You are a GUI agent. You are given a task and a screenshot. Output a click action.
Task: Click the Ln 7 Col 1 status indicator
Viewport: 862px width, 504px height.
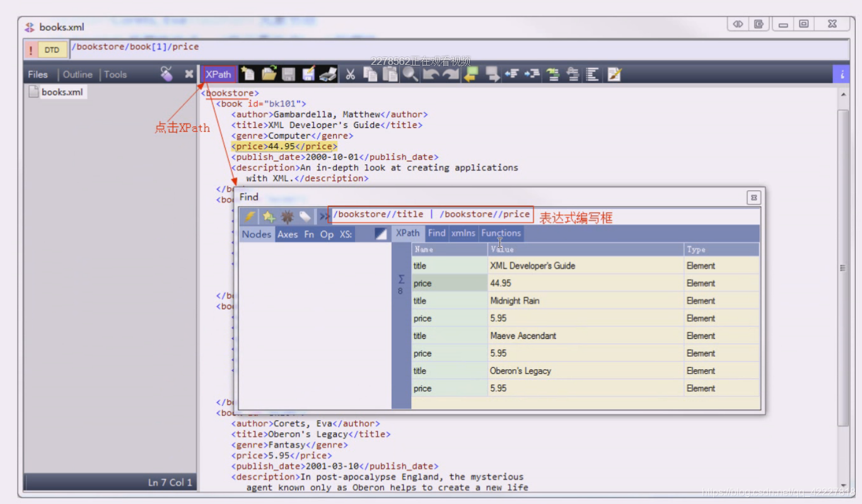(170, 483)
